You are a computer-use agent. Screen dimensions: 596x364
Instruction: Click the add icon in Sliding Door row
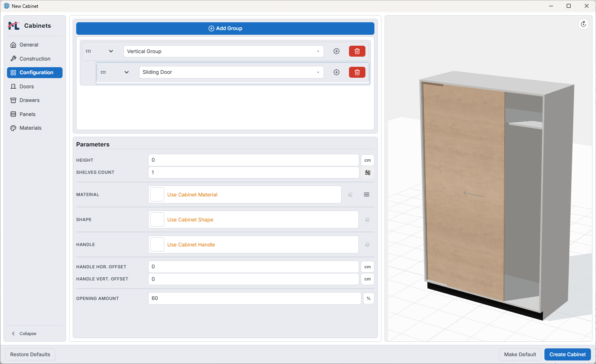click(x=336, y=72)
